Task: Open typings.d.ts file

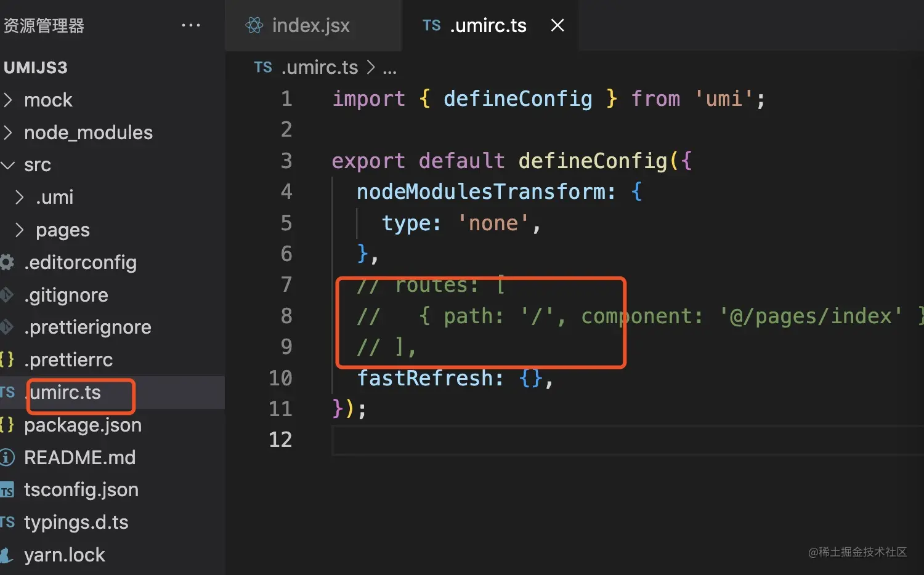Action: coord(76,522)
